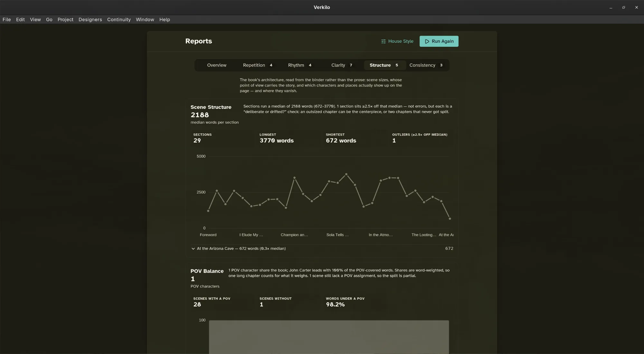This screenshot has height=354, width=644.
Task: Click the Outliers count of 1
Action: [394, 141]
